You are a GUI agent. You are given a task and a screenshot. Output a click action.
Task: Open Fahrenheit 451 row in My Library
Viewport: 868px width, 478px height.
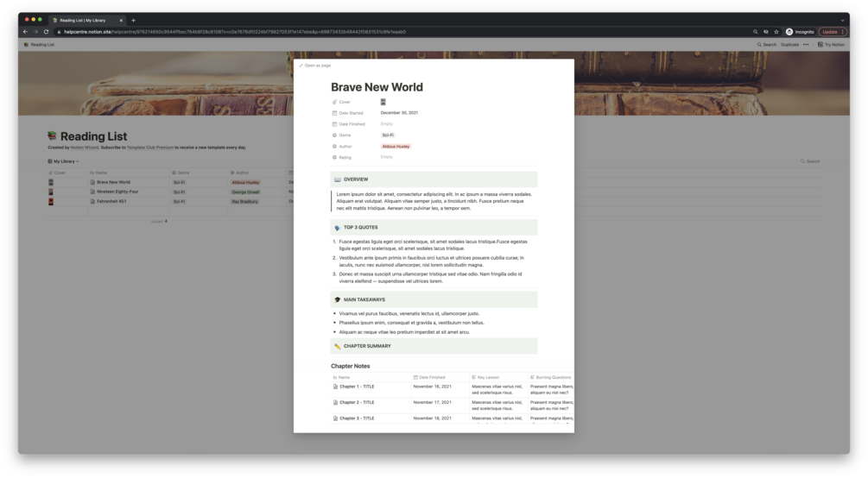coord(111,201)
